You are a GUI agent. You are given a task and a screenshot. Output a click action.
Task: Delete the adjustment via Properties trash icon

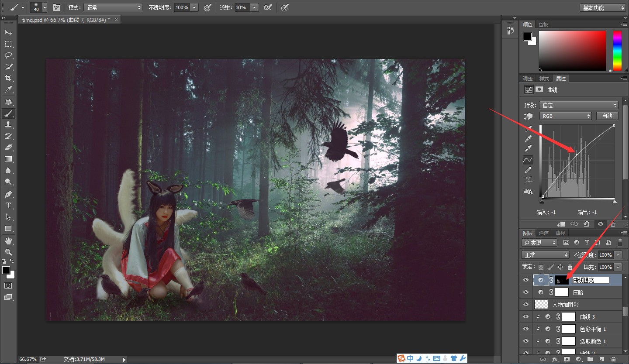click(x=613, y=224)
